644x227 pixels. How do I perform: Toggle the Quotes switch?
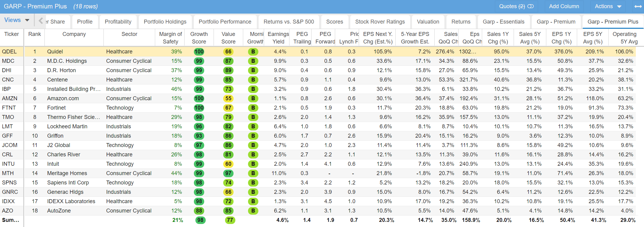click(x=531, y=6)
